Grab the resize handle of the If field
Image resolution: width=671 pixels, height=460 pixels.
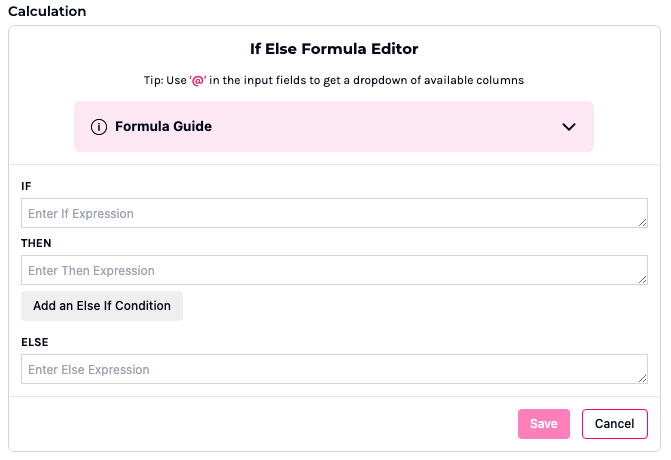pos(642,222)
